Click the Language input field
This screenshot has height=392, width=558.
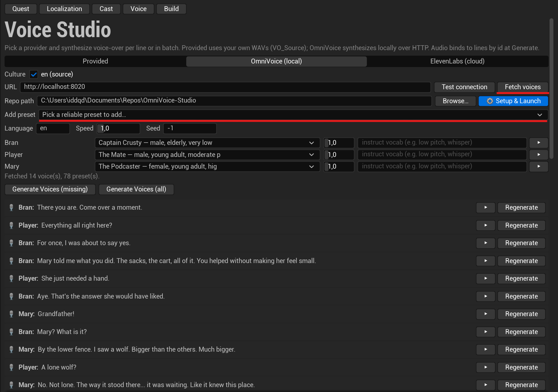click(x=53, y=128)
